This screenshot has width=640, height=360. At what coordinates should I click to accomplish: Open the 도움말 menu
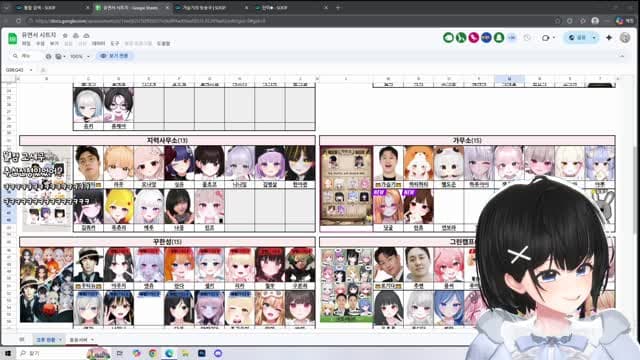point(163,43)
